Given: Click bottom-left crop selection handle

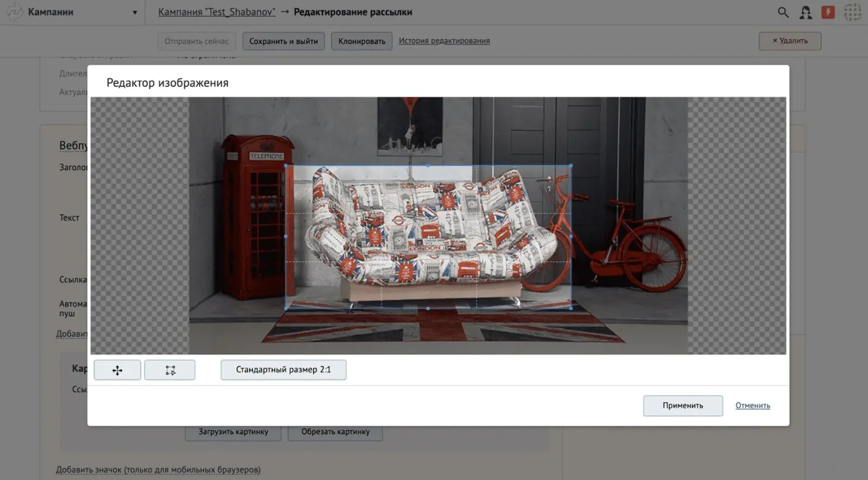Looking at the screenshot, I should coord(286,308).
